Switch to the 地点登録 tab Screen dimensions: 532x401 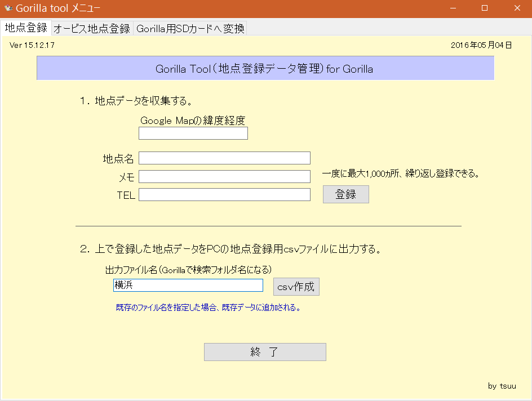26,28
